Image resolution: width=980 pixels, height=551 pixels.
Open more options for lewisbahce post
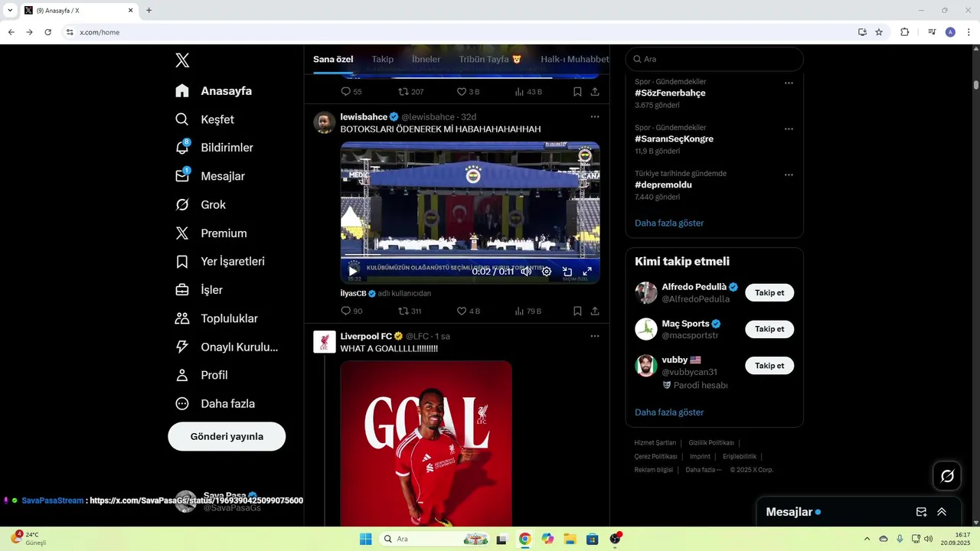click(x=594, y=117)
